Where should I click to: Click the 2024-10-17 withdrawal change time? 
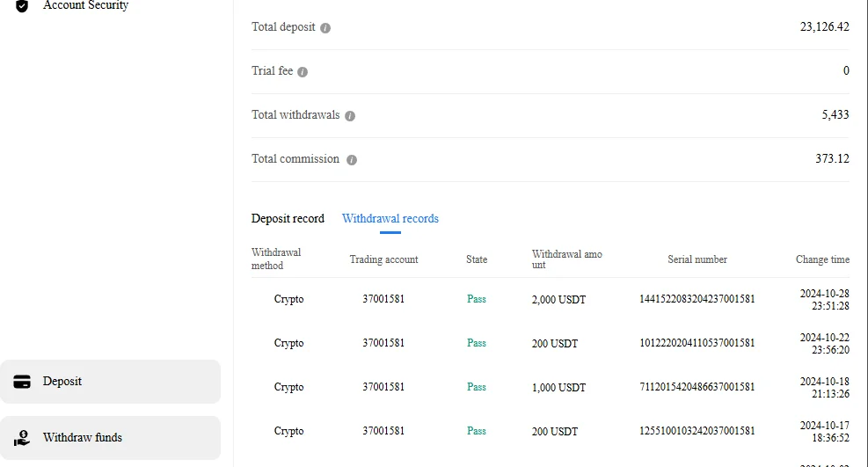(824, 431)
